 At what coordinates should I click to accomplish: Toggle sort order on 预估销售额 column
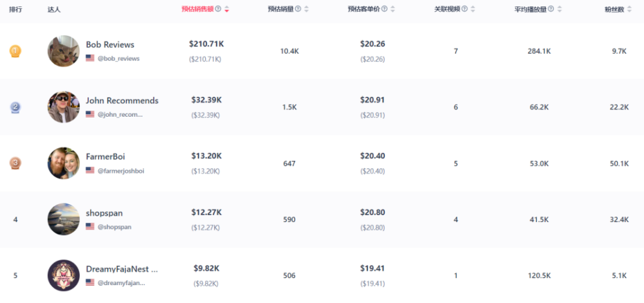[x=227, y=9]
